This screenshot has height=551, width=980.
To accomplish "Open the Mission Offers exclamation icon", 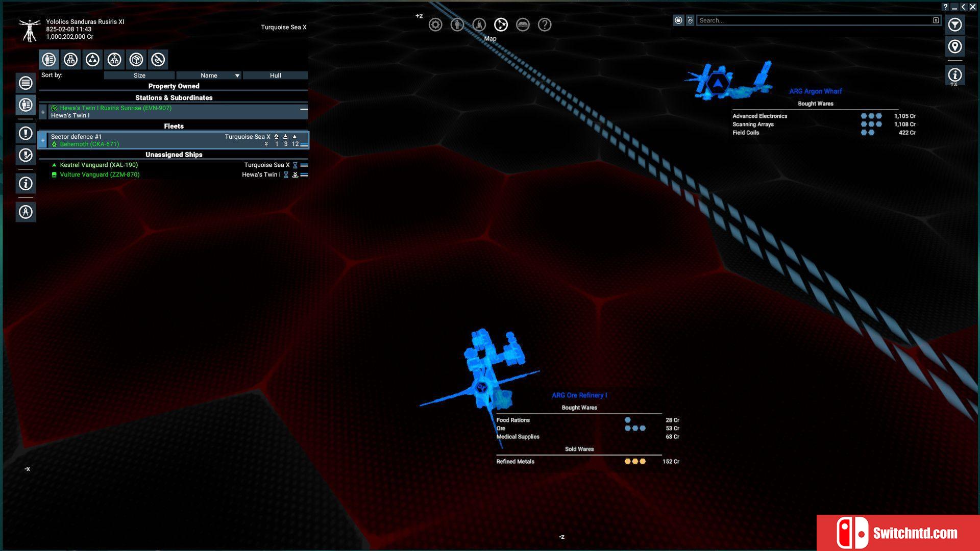I will (26, 133).
